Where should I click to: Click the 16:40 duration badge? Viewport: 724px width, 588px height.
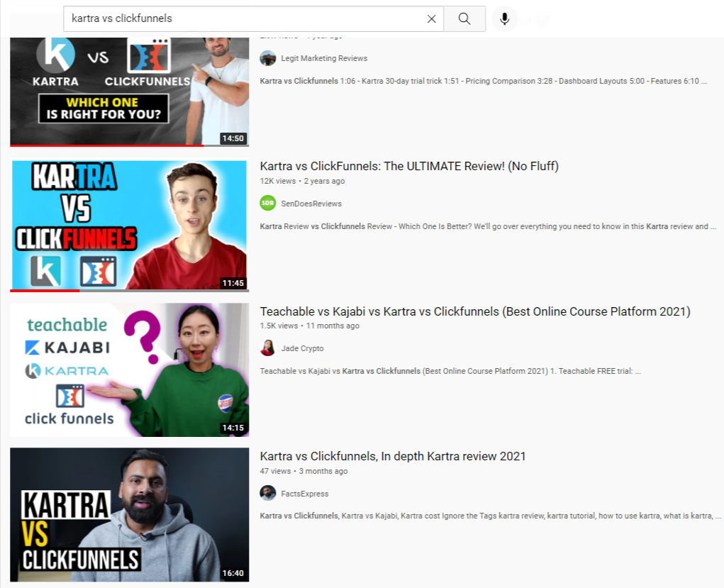click(x=233, y=573)
